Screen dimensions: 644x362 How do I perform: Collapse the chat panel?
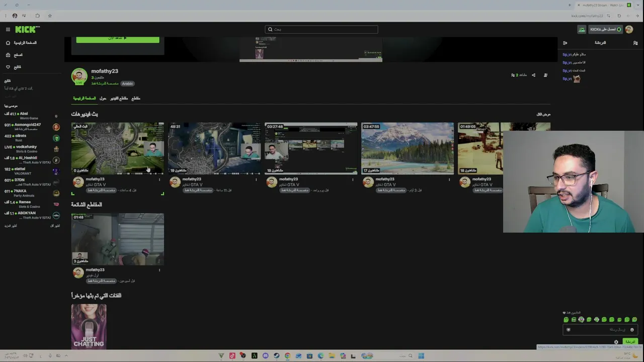click(x=565, y=43)
